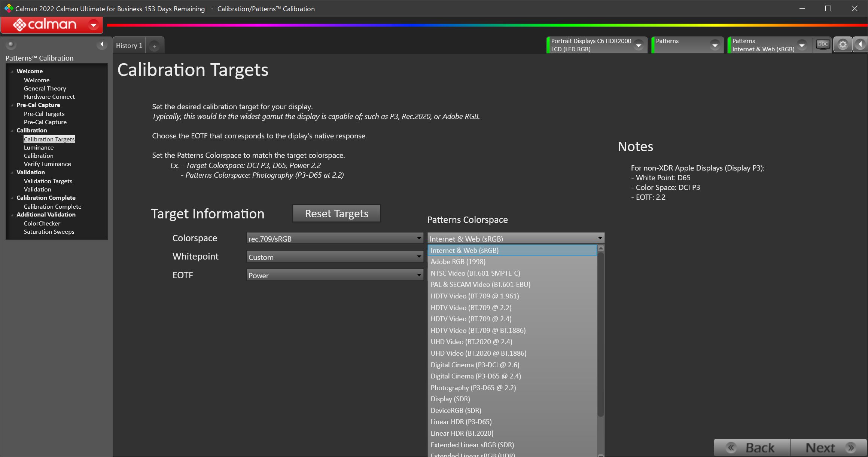The image size is (868, 457).
Task: Choose UHD Video (BT.2020 @ 2.4)
Action: tap(512, 342)
